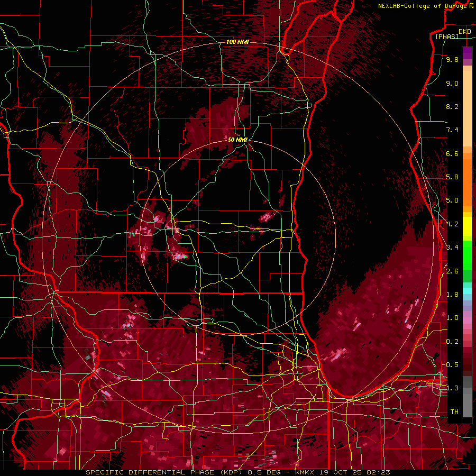This screenshot has height=476, width=476.
Task: Select the KMKX station identifier in caption
Action: pyautogui.click(x=306, y=472)
